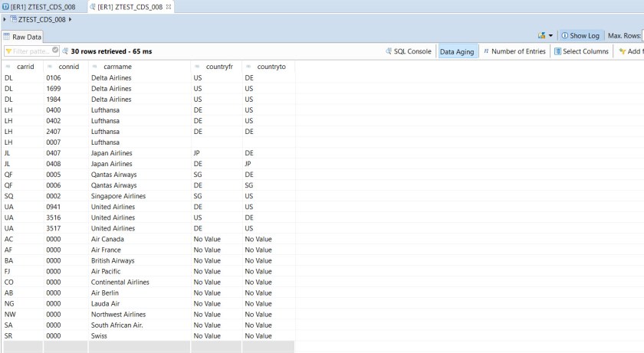This screenshot has width=644, height=353.
Task: Toggle the Show Log button
Action: pyautogui.click(x=580, y=36)
